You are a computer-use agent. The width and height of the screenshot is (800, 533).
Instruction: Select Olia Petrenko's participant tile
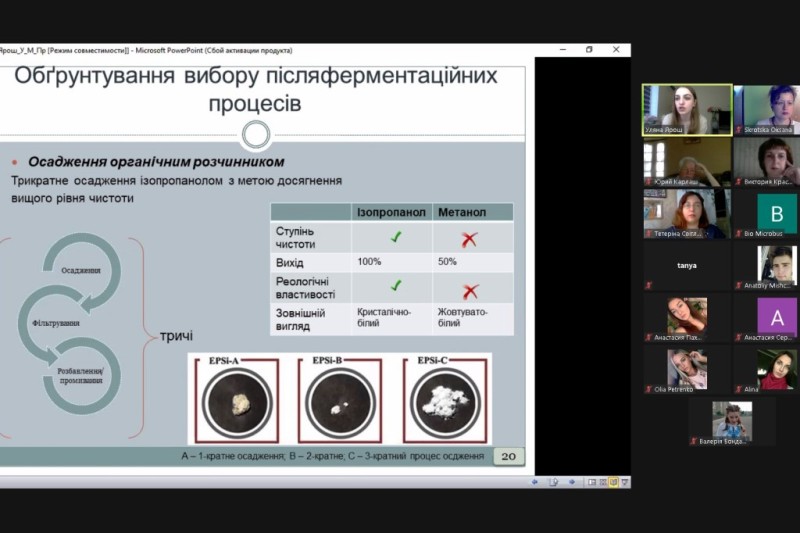[x=687, y=370]
